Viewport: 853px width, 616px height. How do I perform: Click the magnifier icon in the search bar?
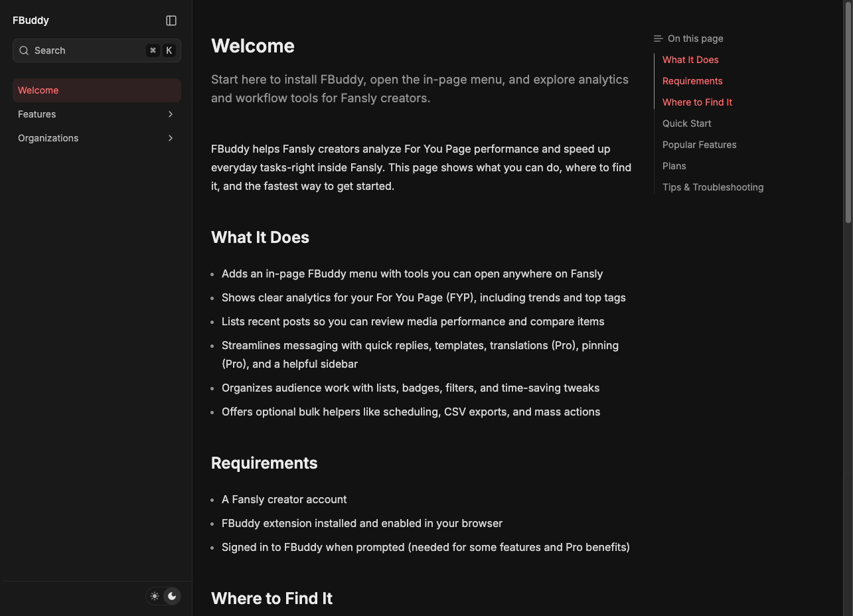24,50
